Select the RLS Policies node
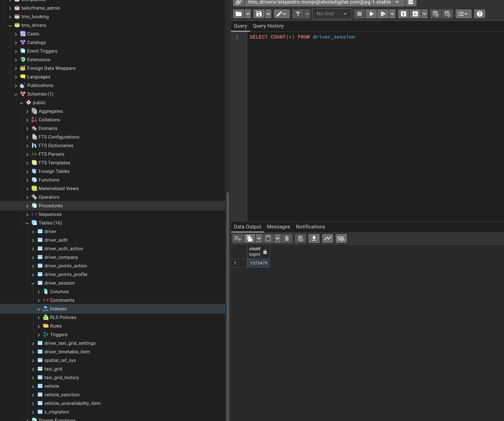The height and width of the screenshot is (421, 504). click(63, 318)
